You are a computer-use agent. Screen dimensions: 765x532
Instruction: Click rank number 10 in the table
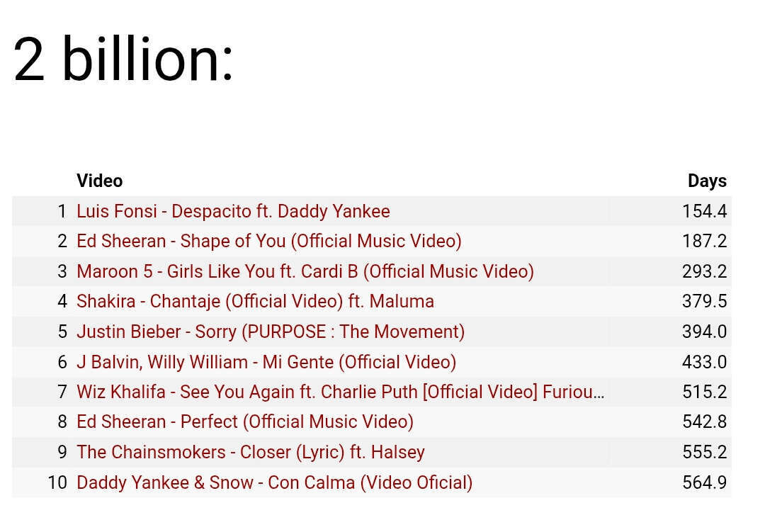pyautogui.click(x=57, y=482)
